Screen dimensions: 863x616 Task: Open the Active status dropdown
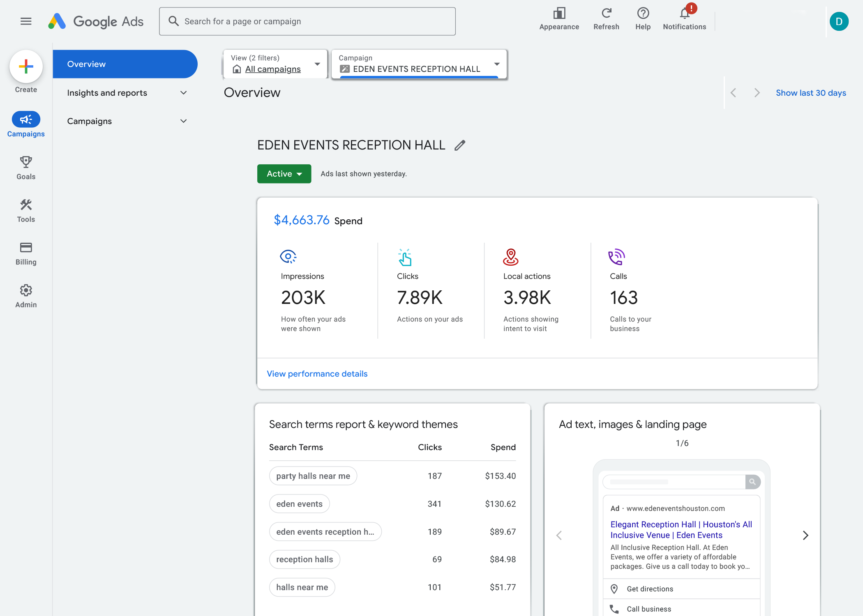click(284, 174)
